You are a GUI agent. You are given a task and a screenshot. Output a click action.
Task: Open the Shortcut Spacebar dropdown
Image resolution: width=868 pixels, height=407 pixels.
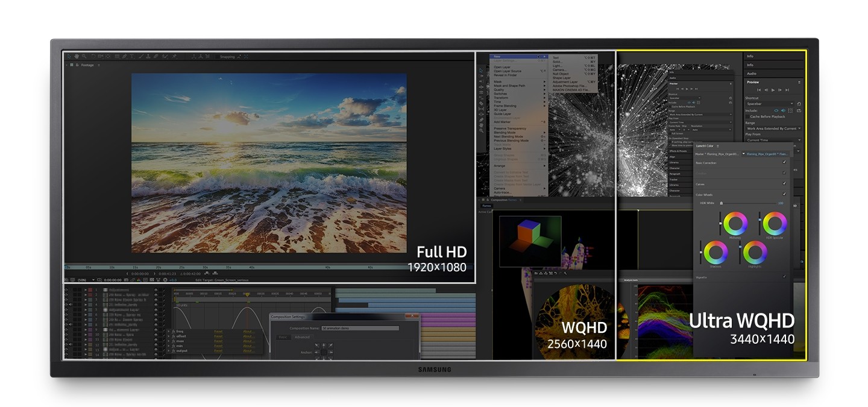pyautogui.click(x=769, y=104)
